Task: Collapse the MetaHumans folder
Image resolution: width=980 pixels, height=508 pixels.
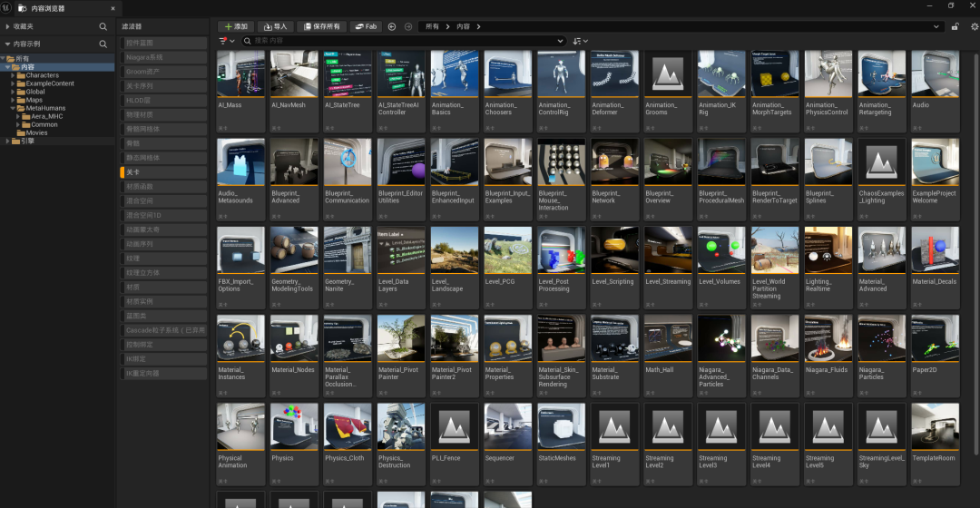Action: [x=13, y=108]
